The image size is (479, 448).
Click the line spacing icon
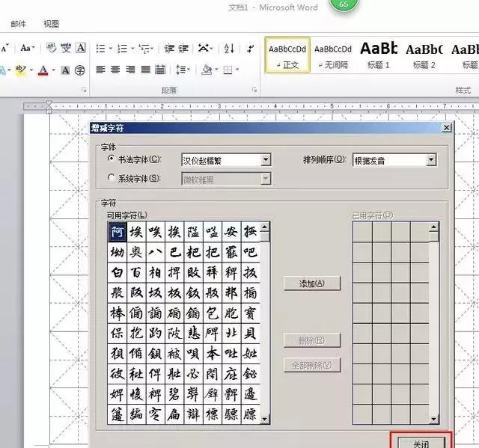click(x=182, y=70)
